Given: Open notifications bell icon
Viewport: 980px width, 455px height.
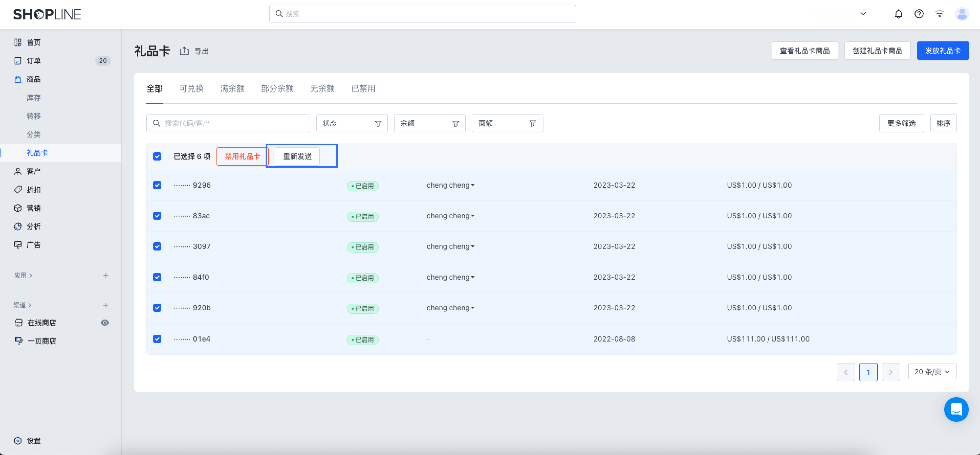Looking at the screenshot, I should [x=898, y=14].
